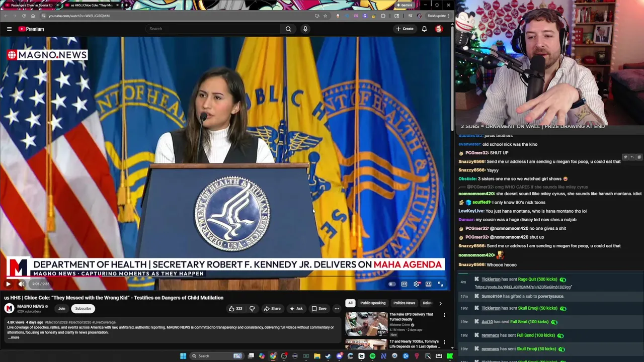Click the Ask AI button
The height and width of the screenshot is (362, 644).
296,309
